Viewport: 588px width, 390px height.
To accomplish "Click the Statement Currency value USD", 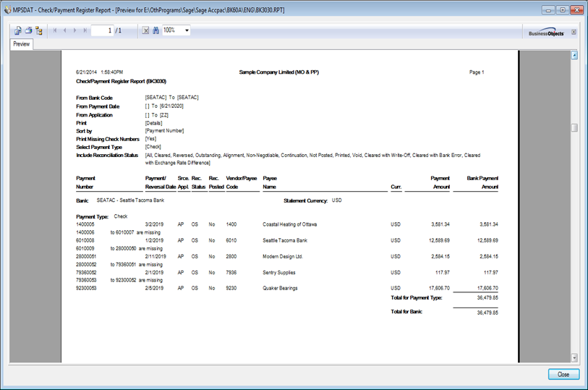I will click(x=337, y=200).
